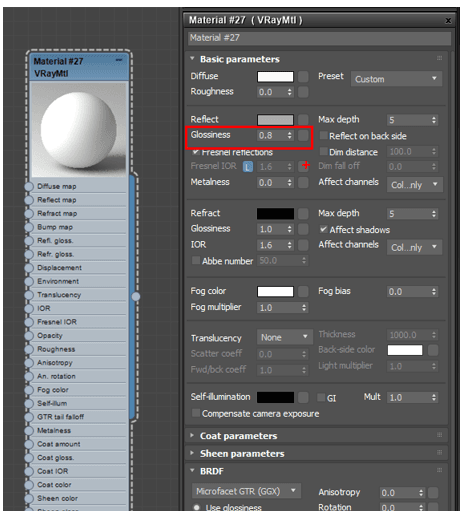Click the Material #27 name field
This screenshot has width=464, height=511.
319,38
